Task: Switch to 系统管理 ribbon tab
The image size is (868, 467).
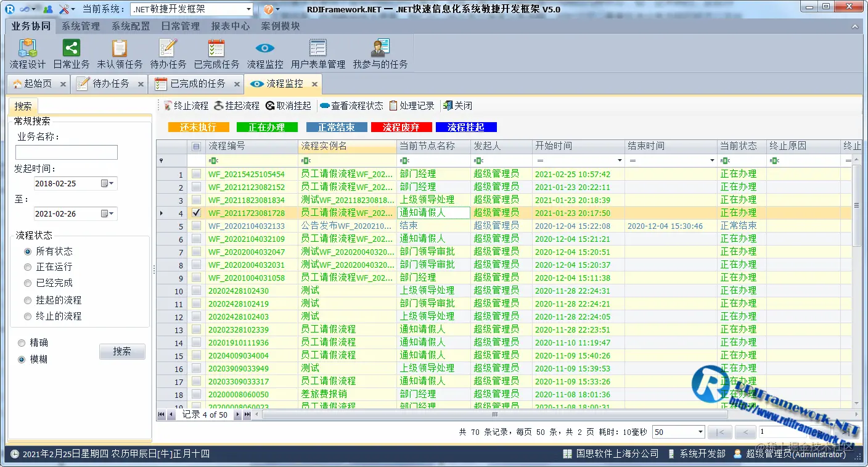Action: (81, 27)
